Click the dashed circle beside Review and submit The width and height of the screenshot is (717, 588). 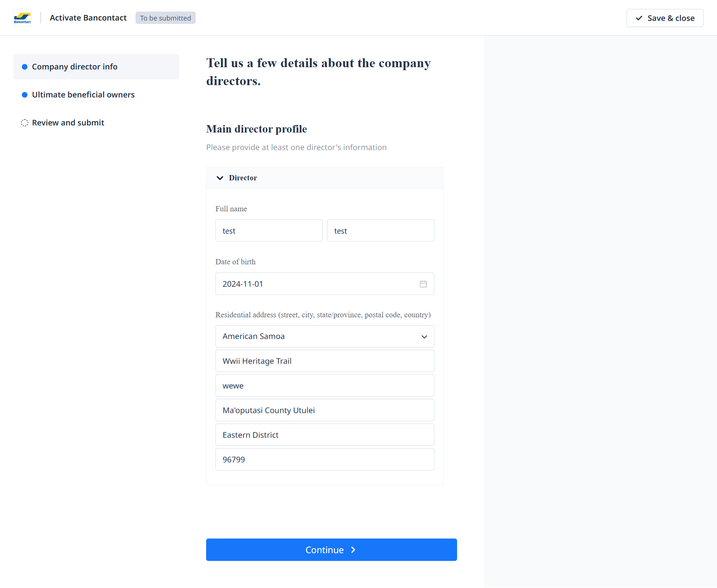pyautogui.click(x=25, y=123)
